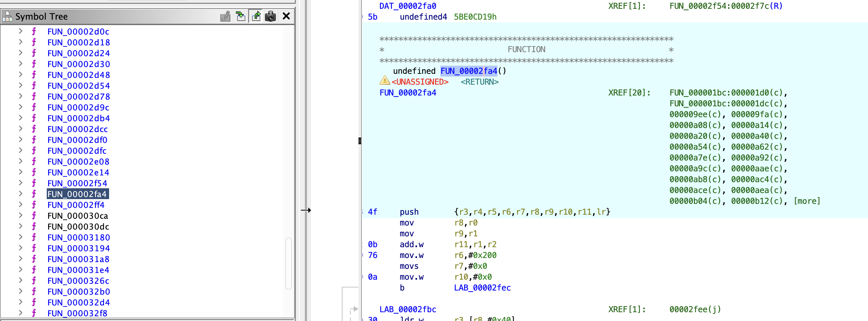Click function icon of FUN_00002dcc

pyautogui.click(x=34, y=129)
